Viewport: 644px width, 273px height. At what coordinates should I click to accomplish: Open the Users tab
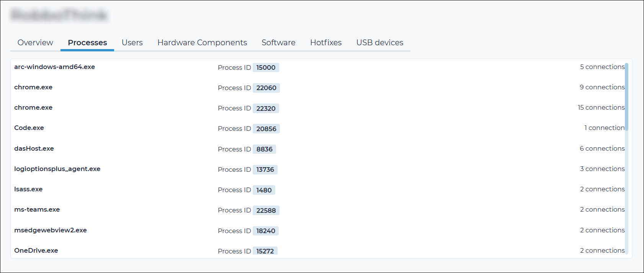132,43
